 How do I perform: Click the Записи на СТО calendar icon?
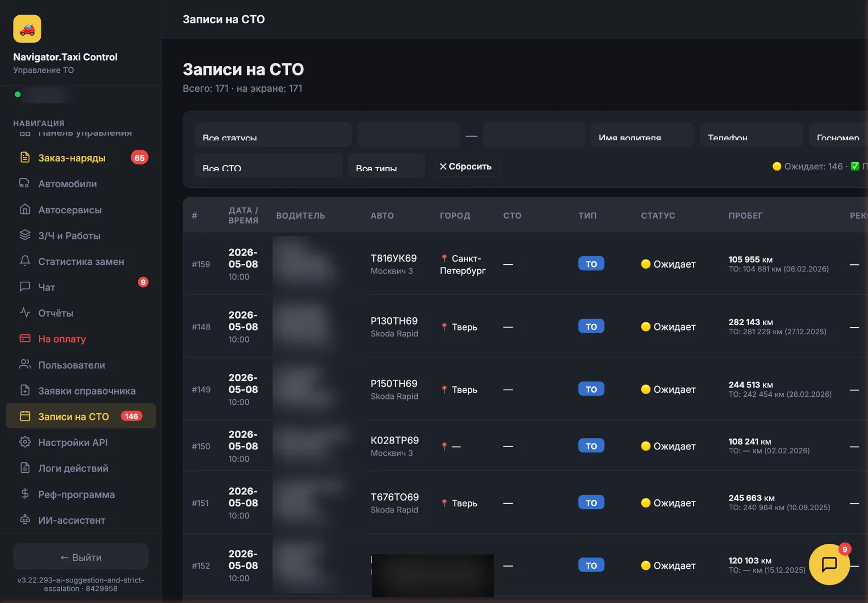[25, 416]
